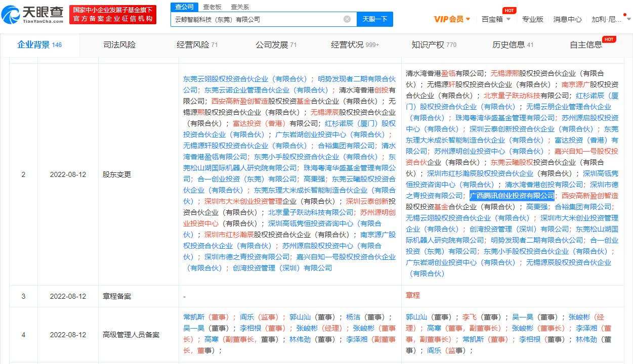The width and height of the screenshot is (633, 364).
Task: Open the VIP会员 dropdown arrow
Action: coord(468,19)
